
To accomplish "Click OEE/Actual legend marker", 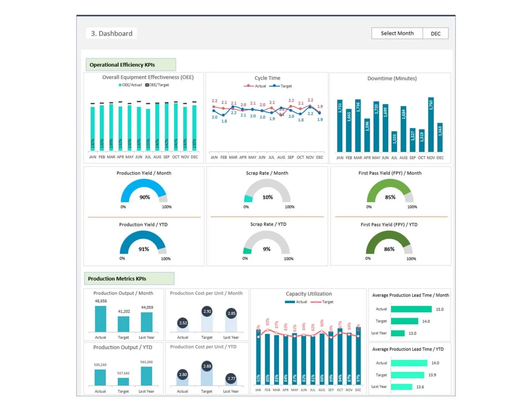I will [120, 85].
